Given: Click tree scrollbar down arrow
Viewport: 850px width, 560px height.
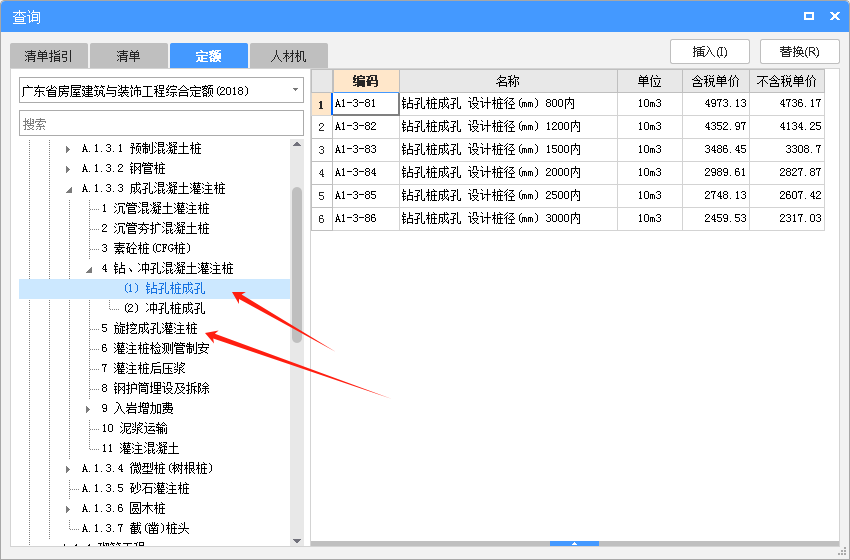Looking at the screenshot, I should [x=297, y=540].
